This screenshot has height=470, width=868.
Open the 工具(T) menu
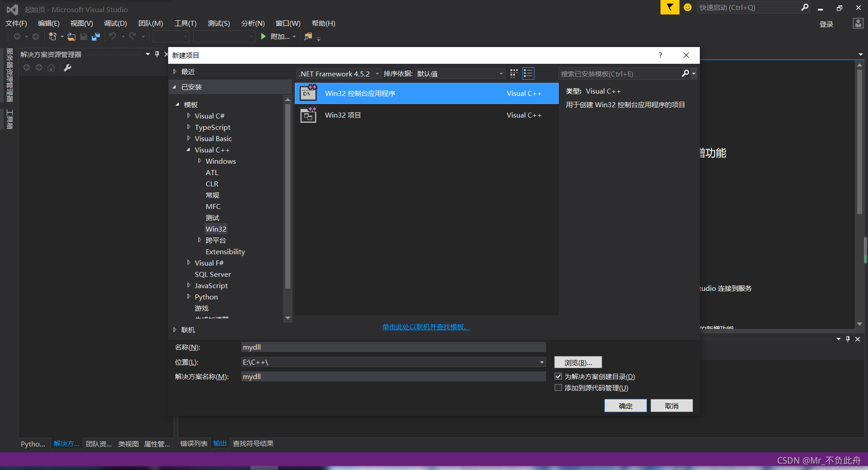coord(185,23)
